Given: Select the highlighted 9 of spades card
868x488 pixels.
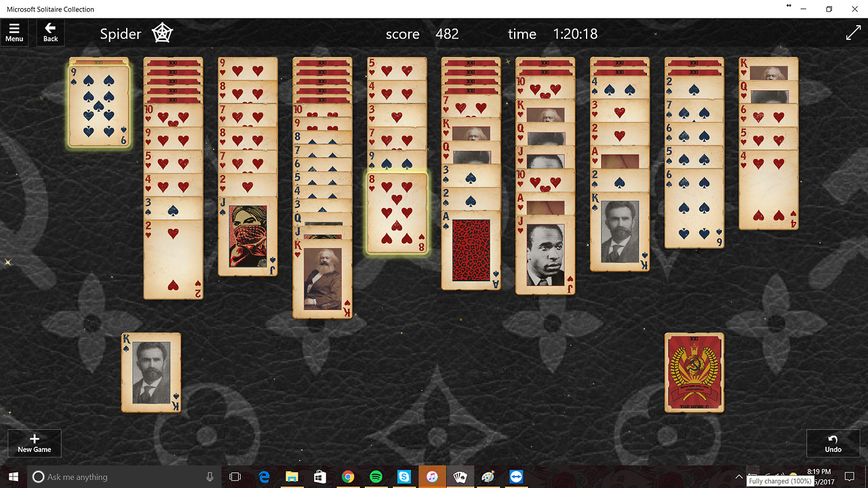Looking at the screenshot, I should pos(99,105).
